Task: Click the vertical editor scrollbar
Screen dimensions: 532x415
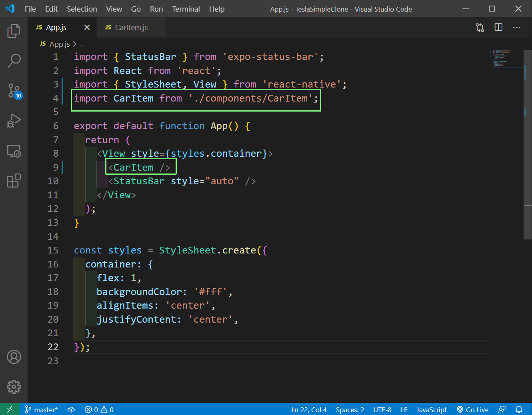Action: tap(528, 144)
